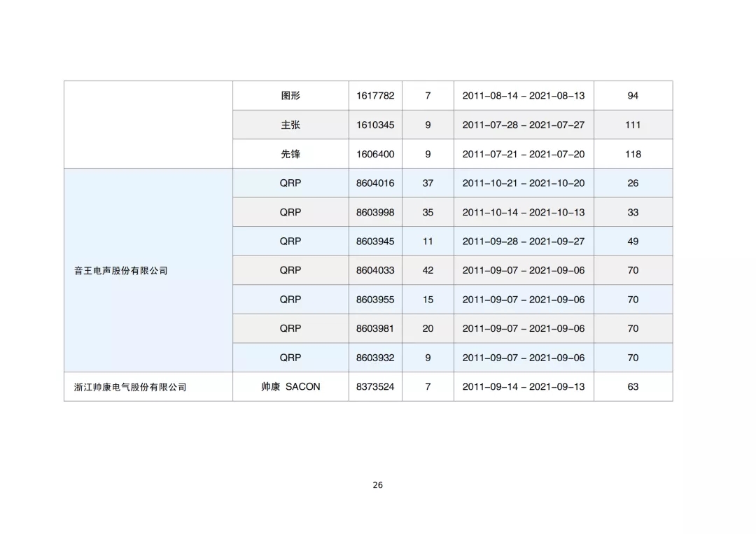Click the value 26 in last column
Image resolution: width=756 pixels, height=534 pixels.
pos(633,183)
